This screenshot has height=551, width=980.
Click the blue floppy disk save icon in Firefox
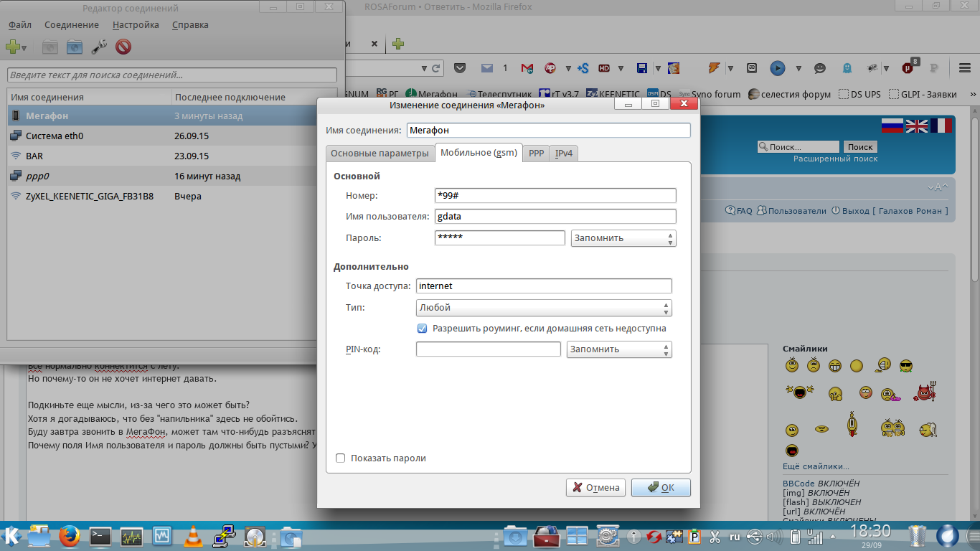tap(642, 68)
